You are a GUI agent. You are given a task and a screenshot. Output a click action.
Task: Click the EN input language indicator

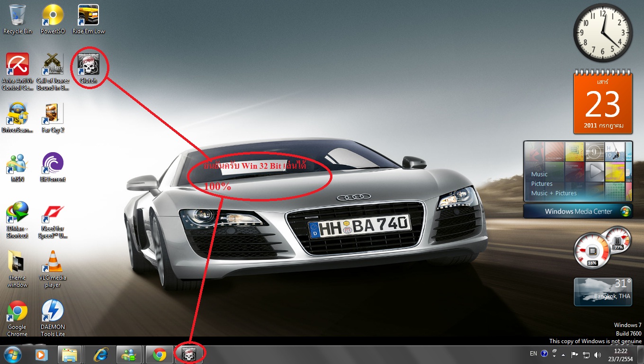pos(533,354)
